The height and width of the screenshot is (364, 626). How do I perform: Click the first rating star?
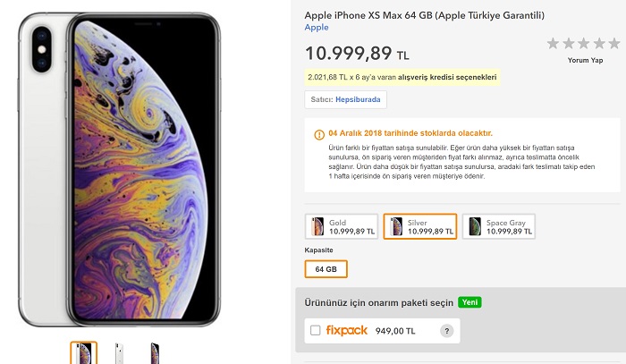[x=553, y=43]
